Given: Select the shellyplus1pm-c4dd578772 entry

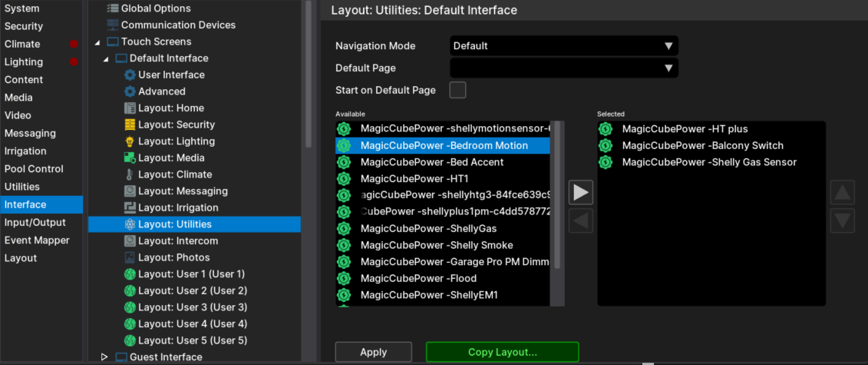Looking at the screenshot, I should click(443, 211).
